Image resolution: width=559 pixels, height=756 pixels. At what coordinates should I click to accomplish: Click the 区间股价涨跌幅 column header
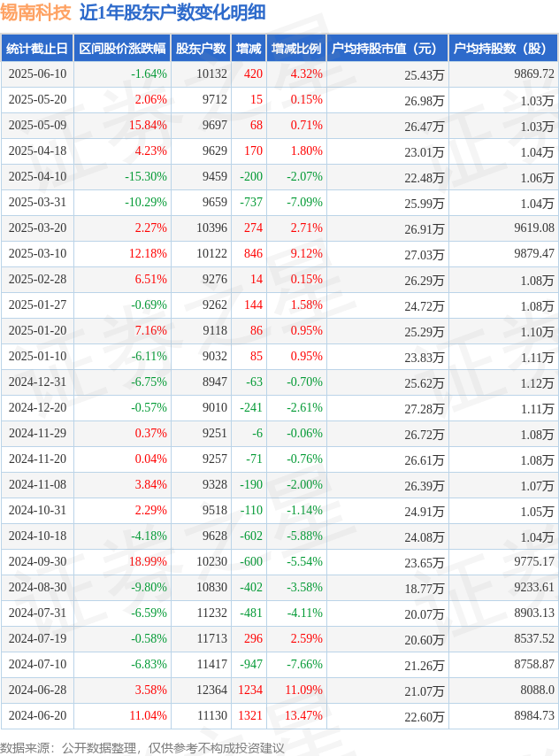122,48
